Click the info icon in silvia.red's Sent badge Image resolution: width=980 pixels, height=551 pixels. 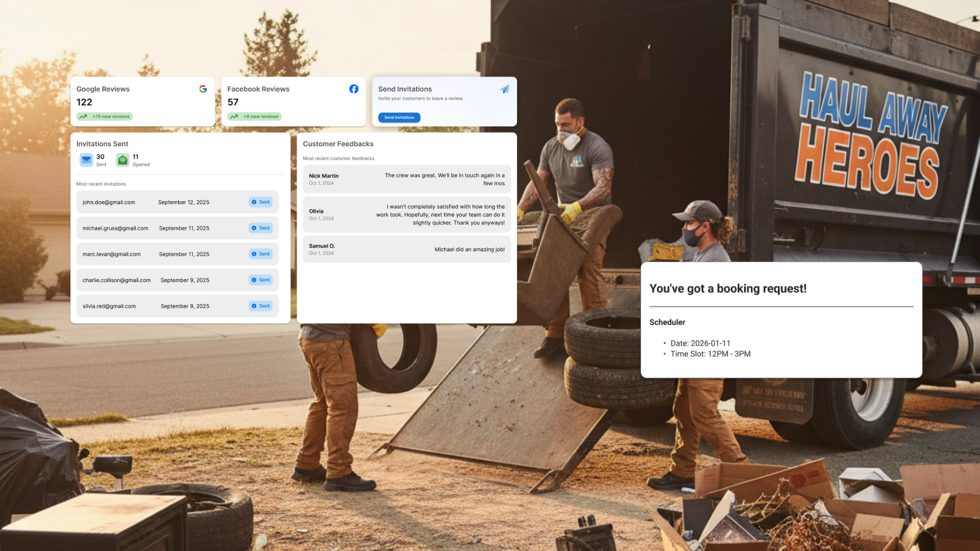pyautogui.click(x=254, y=306)
